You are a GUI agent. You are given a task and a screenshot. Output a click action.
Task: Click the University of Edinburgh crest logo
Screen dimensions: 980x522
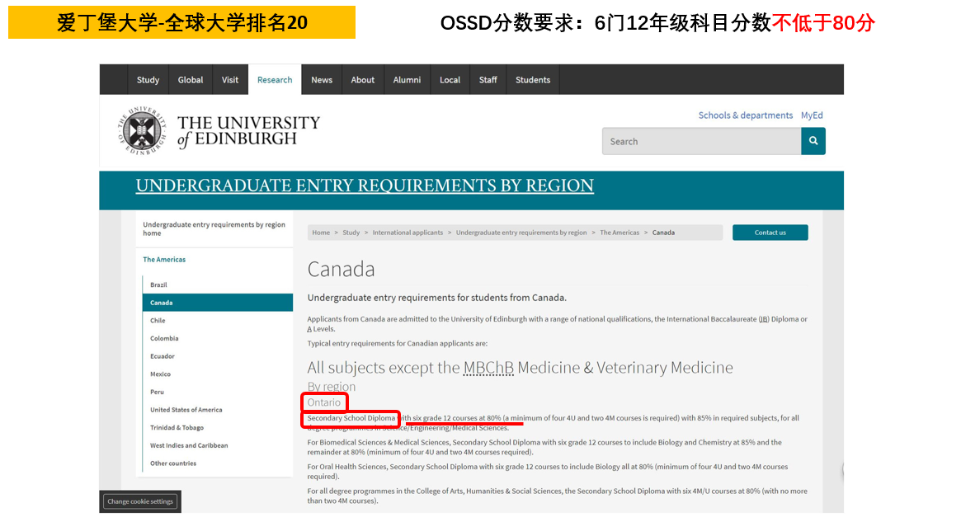tap(141, 130)
